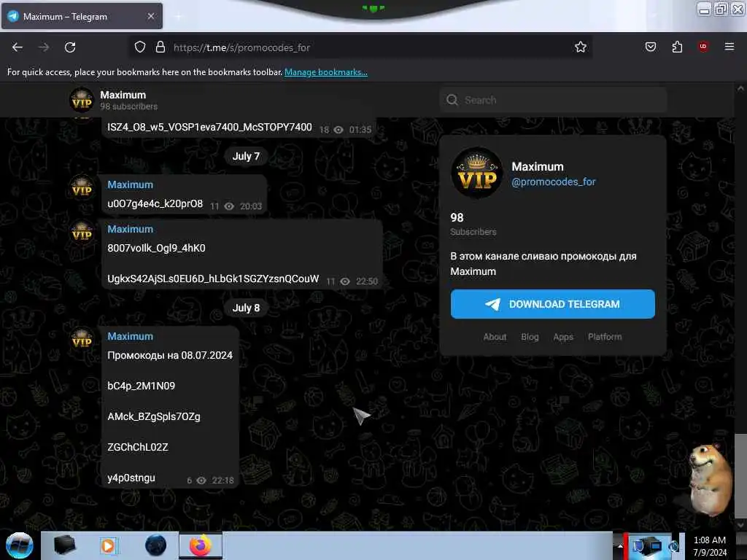Open the @promocodes_for handle link

tap(553, 182)
